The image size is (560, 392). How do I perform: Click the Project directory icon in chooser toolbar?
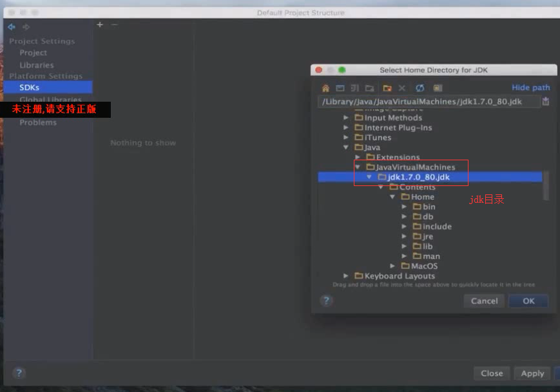coord(354,88)
